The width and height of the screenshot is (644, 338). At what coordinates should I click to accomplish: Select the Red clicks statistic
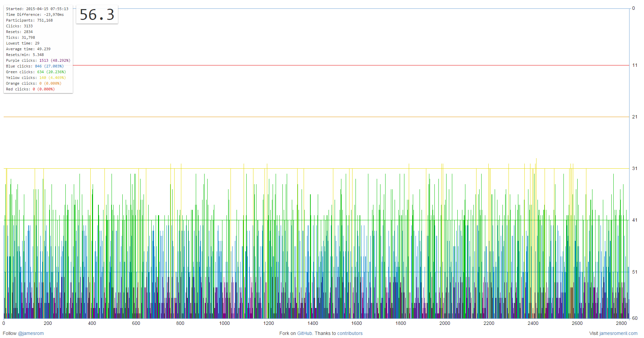tap(30, 89)
